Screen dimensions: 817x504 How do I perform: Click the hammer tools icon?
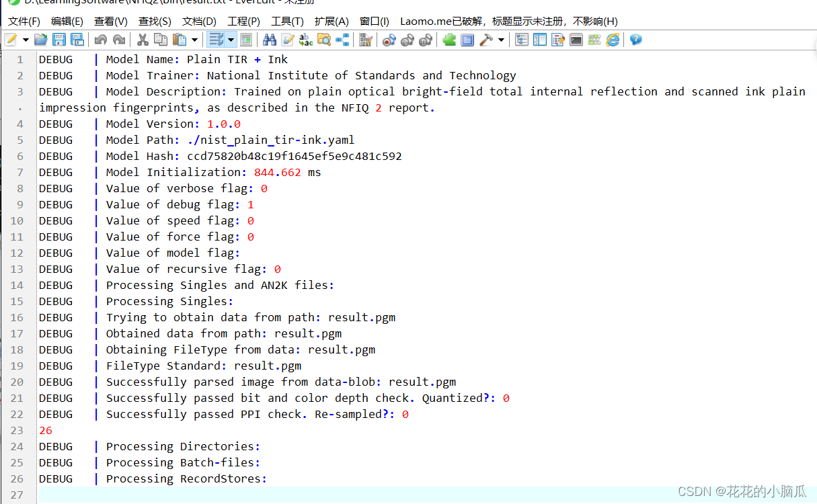485,40
